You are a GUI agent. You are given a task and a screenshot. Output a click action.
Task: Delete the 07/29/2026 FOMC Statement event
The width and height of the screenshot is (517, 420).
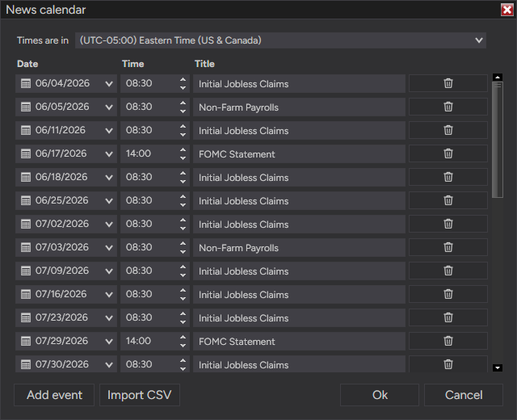pyautogui.click(x=448, y=341)
